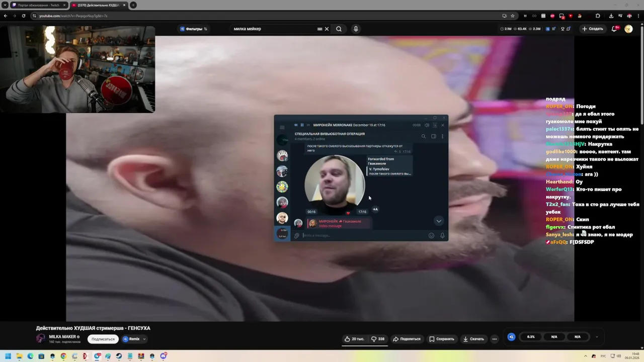
Task: Dislike the video showing 338
Action: 378,339
